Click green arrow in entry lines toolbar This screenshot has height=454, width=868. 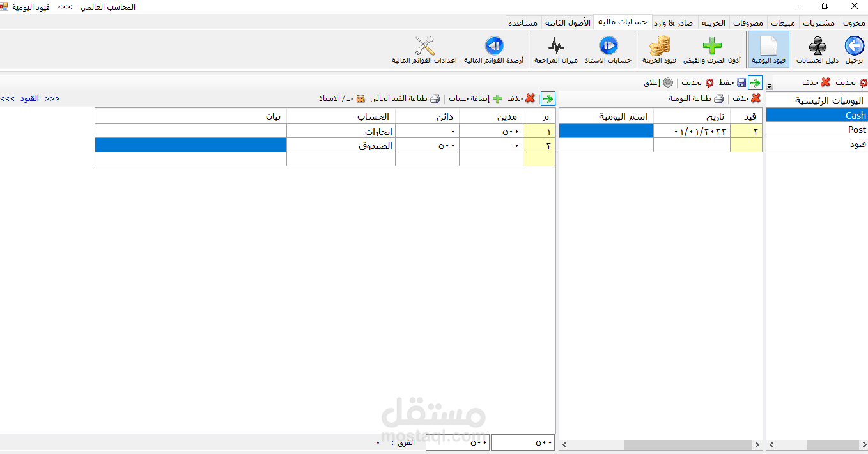pos(548,98)
